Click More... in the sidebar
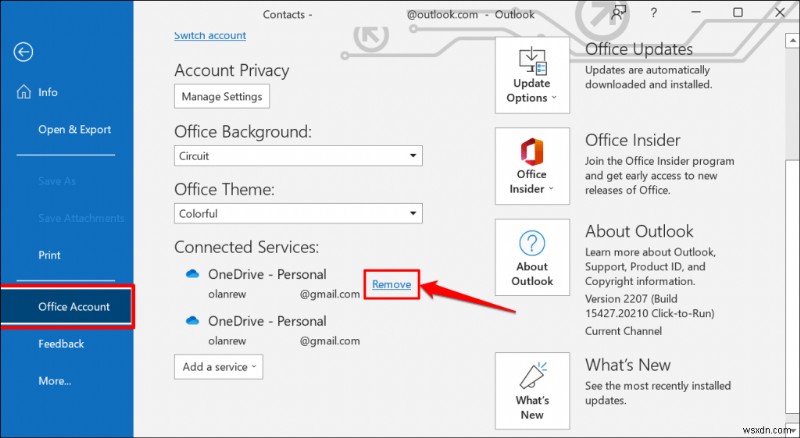Screen dimensions: 800x438 55,381
